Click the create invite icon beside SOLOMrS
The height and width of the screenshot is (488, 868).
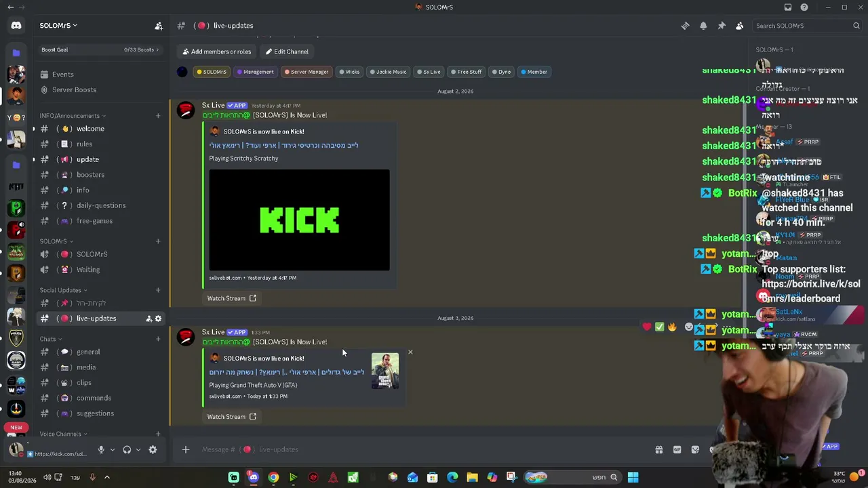pyautogui.click(x=159, y=26)
